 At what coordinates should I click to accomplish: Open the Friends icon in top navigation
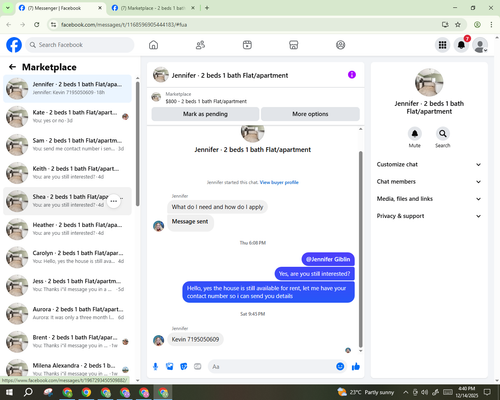point(200,45)
